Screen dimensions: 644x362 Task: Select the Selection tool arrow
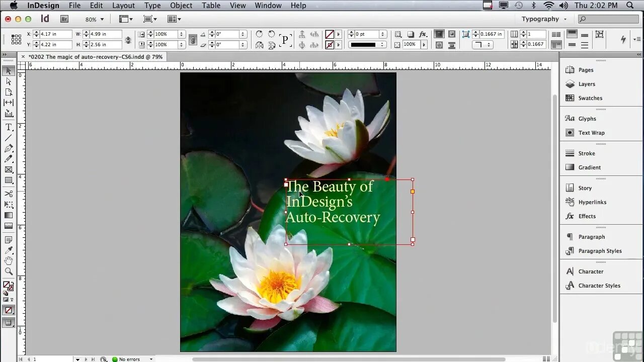[9, 71]
